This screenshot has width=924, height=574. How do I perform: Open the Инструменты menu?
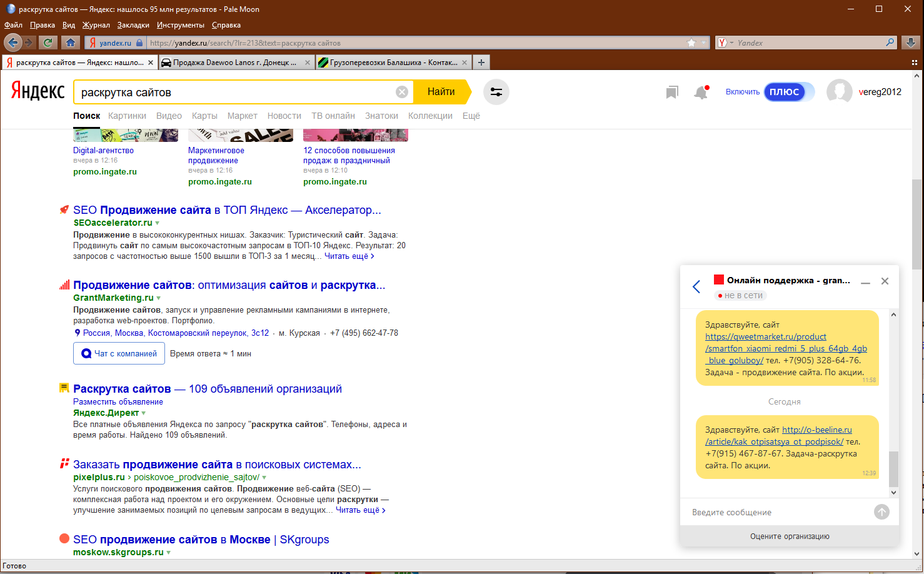(x=181, y=25)
